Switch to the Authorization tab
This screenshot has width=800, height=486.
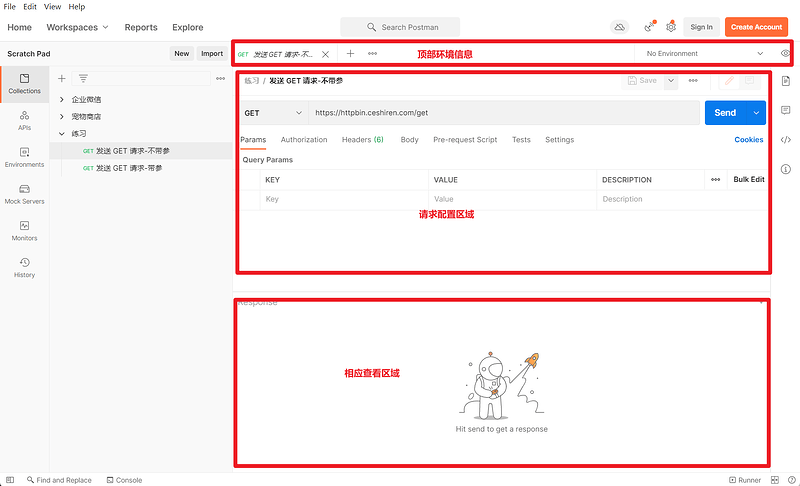coord(304,140)
